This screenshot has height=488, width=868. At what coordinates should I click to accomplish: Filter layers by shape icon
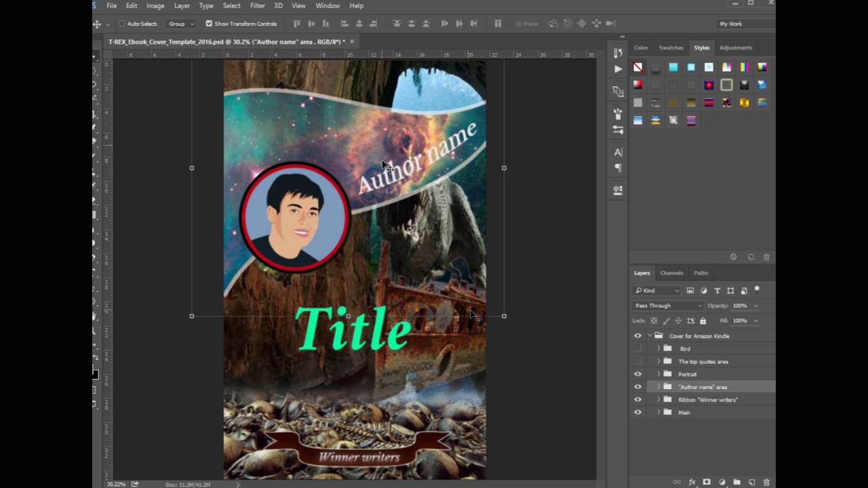pos(730,291)
